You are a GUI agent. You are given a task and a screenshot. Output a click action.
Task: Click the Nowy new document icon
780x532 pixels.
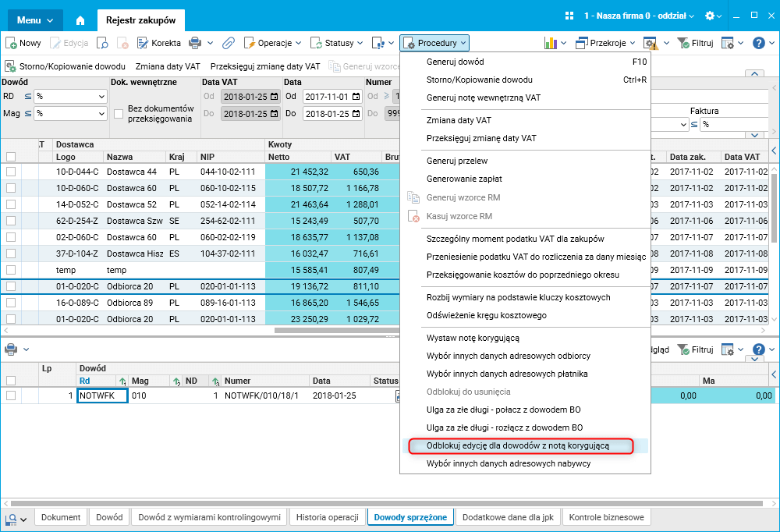coord(11,44)
